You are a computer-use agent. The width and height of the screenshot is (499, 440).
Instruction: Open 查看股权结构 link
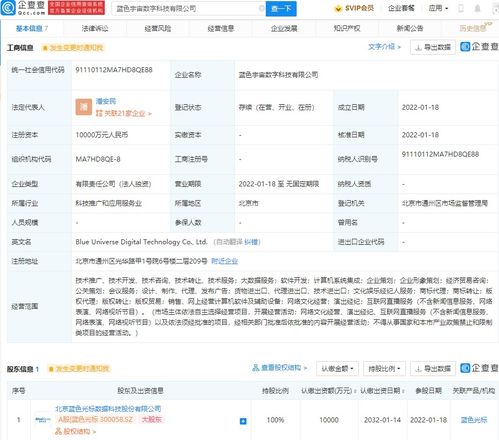[x=279, y=368]
